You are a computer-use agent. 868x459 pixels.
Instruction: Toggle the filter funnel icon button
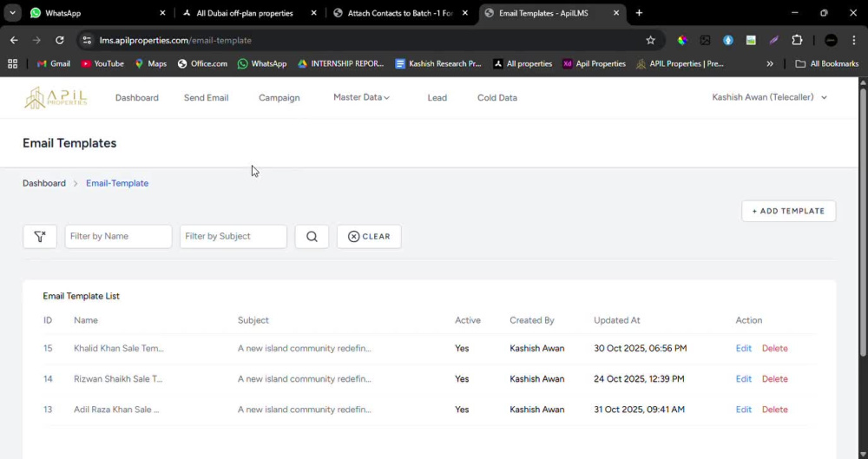(x=40, y=236)
